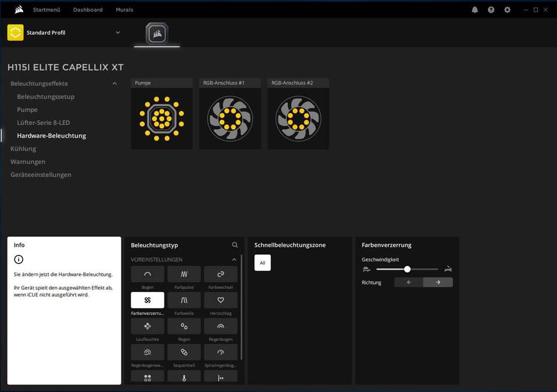Open the Standard Profil dropdown chevron

(x=118, y=33)
